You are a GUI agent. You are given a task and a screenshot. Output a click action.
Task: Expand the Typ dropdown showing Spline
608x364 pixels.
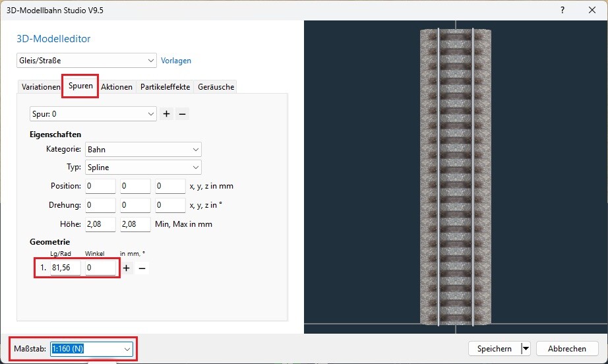pos(142,167)
